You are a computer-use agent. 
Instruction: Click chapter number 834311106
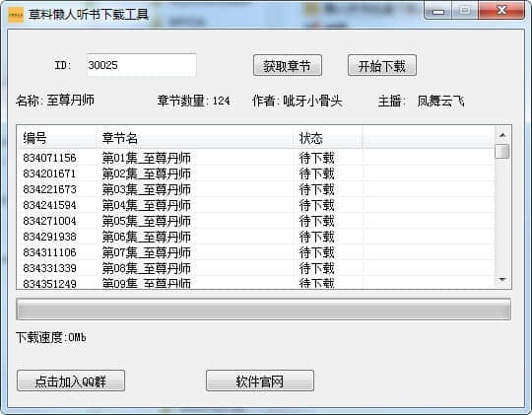point(49,252)
